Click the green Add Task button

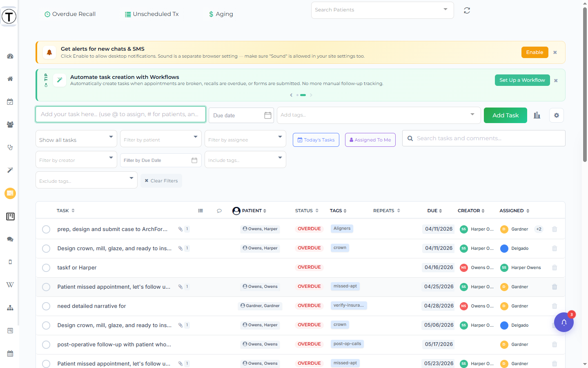tap(506, 115)
